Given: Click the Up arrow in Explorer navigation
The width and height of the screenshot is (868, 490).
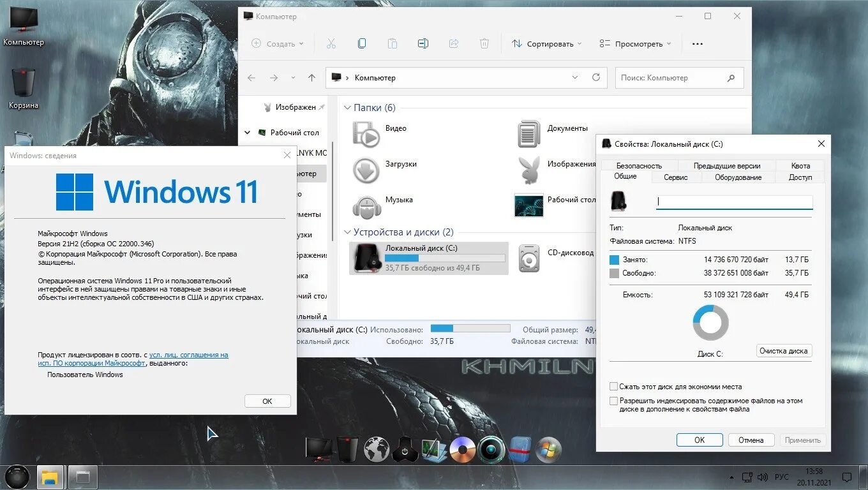Looking at the screenshot, I should pos(311,78).
